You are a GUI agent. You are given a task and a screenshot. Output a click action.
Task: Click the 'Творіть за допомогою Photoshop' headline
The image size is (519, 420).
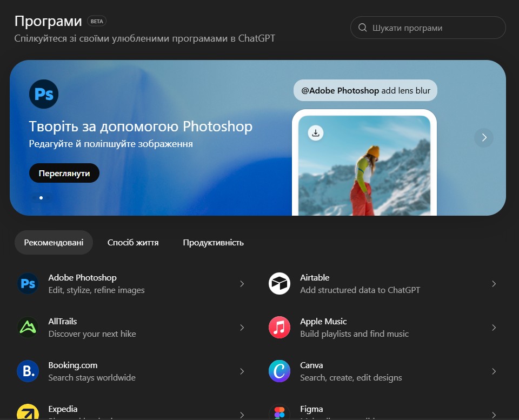(x=141, y=126)
